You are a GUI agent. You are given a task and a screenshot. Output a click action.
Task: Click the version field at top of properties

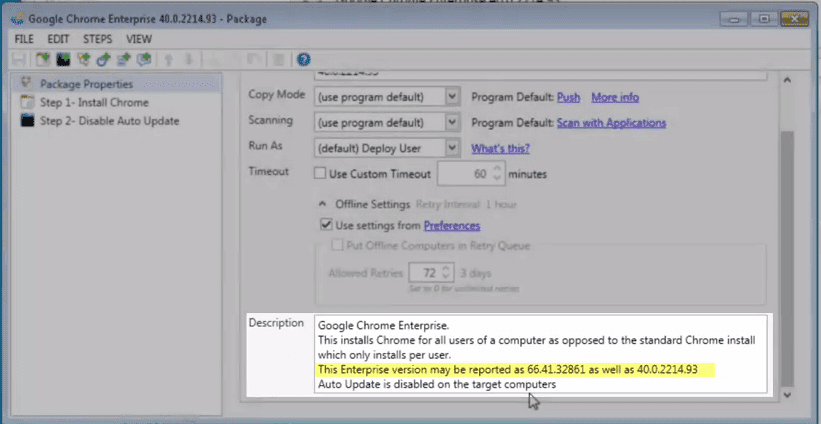[x=541, y=75]
